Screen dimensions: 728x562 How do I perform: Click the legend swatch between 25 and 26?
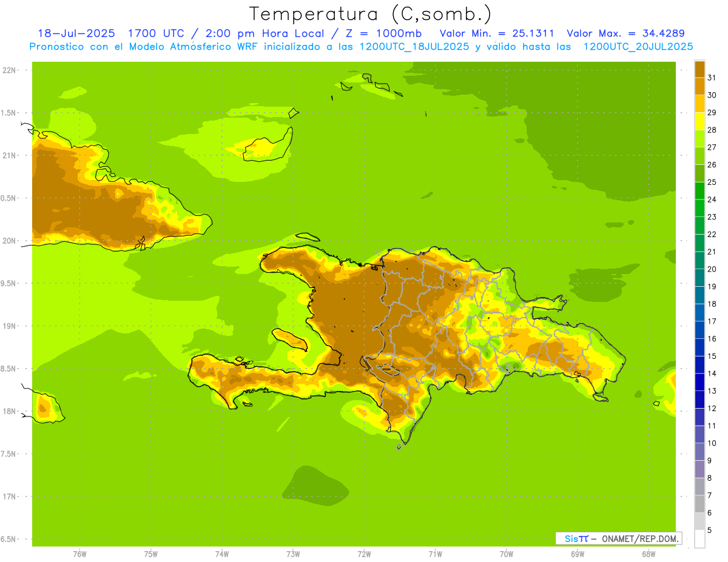(x=699, y=173)
